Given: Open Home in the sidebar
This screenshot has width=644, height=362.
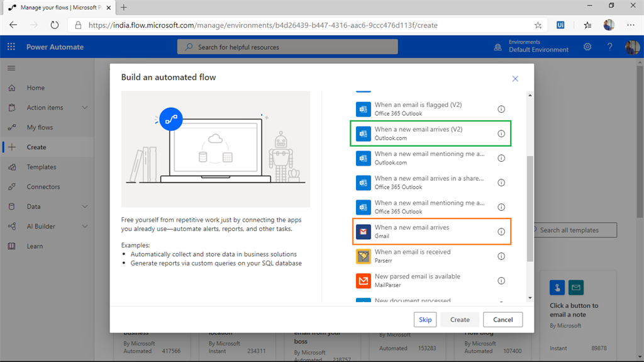Looking at the screenshot, I should tap(36, 88).
